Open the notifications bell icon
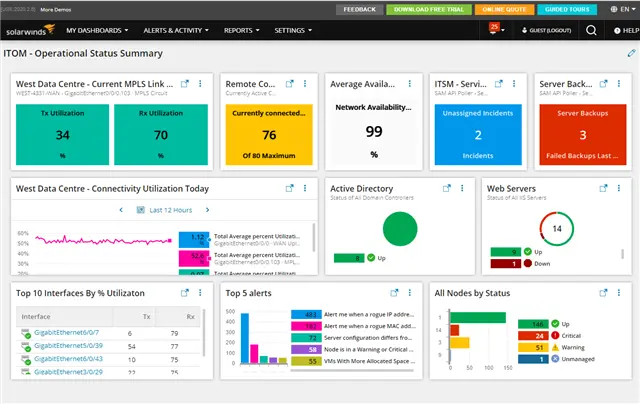640x404 pixels. (494, 30)
